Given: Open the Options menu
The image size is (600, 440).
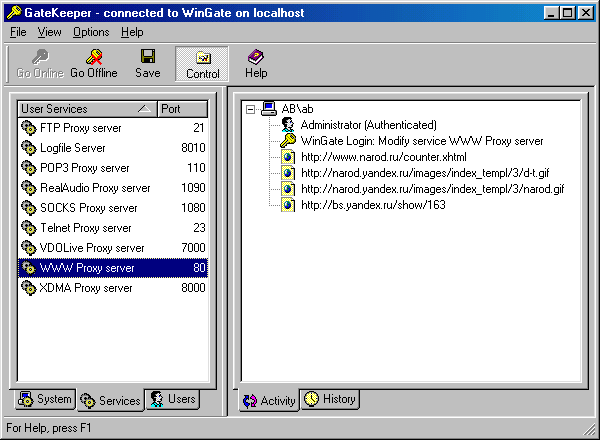Looking at the screenshot, I should pos(91,32).
